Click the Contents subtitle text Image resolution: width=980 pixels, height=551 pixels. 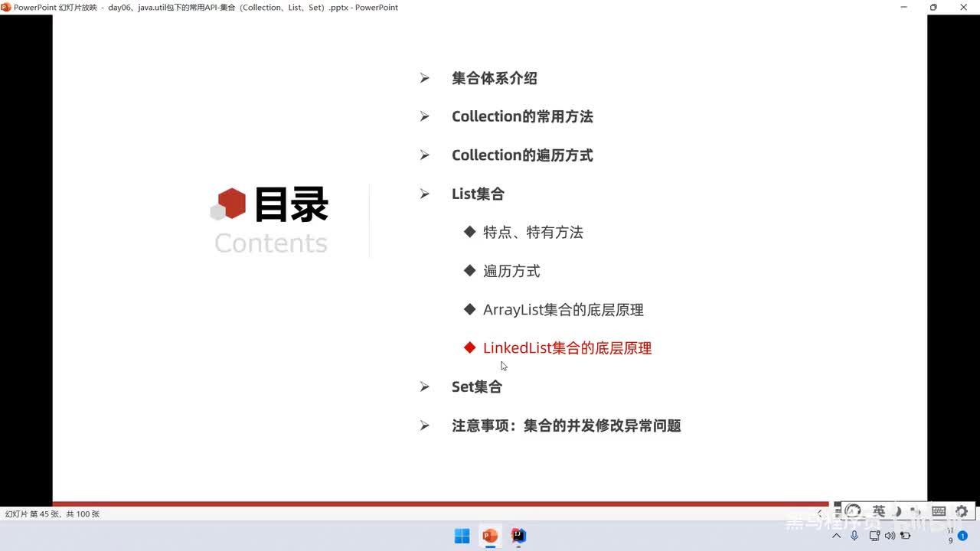pyautogui.click(x=271, y=243)
